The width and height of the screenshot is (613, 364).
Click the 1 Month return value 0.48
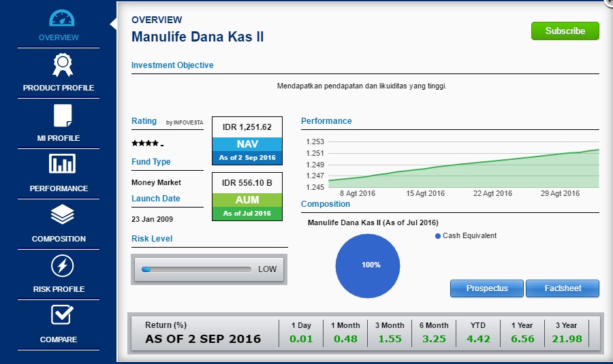pos(345,339)
